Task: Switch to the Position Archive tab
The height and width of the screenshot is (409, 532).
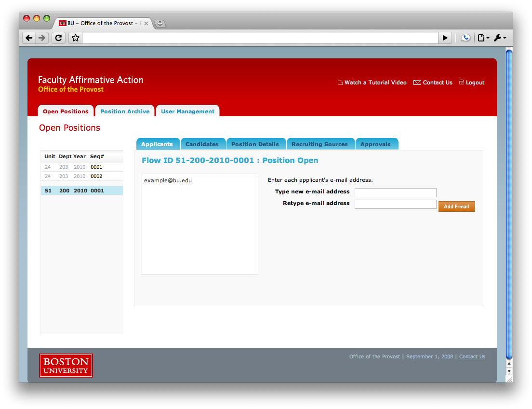Action: point(125,111)
